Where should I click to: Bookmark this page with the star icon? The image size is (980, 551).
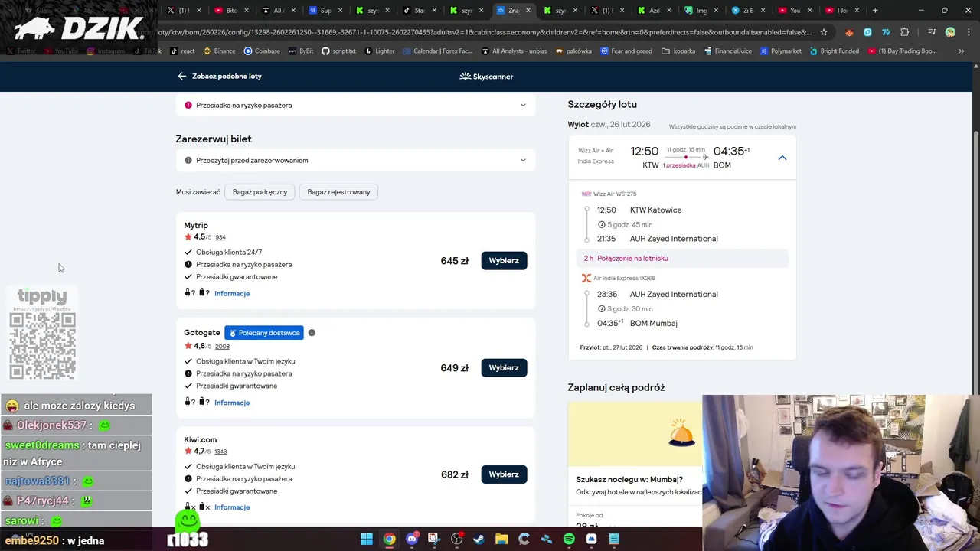coord(824,32)
